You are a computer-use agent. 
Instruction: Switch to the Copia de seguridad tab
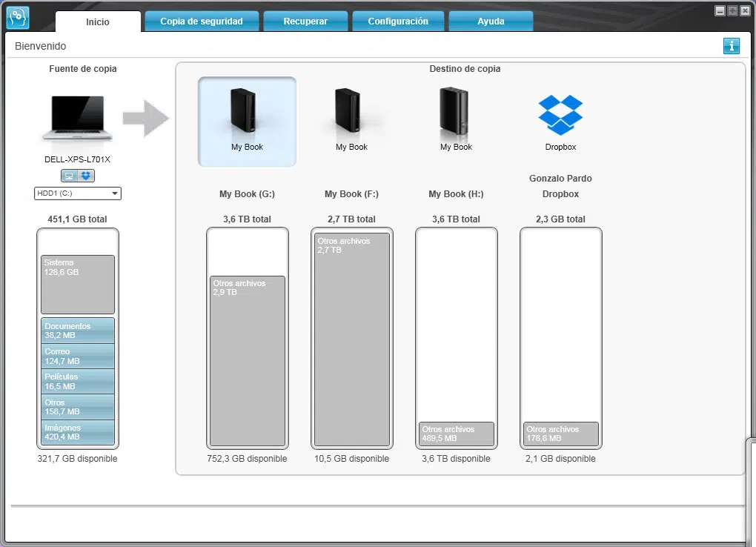coord(202,21)
